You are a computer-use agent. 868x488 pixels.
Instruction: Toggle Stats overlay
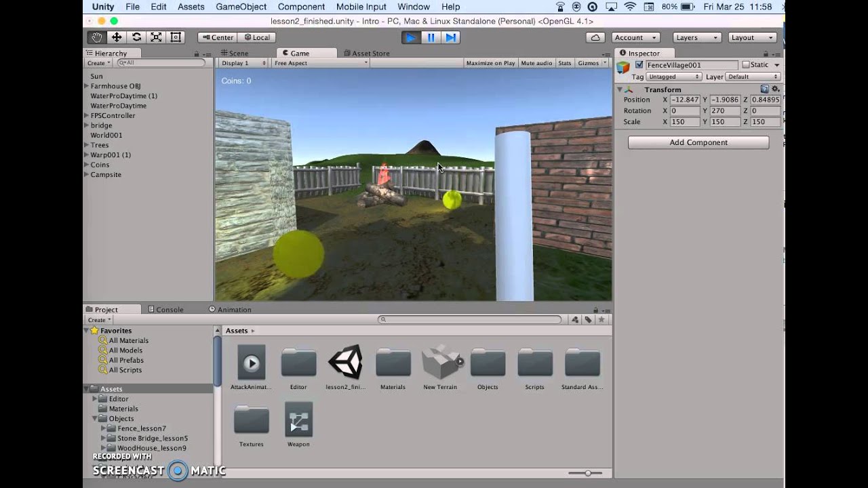(x=565, y=63)
